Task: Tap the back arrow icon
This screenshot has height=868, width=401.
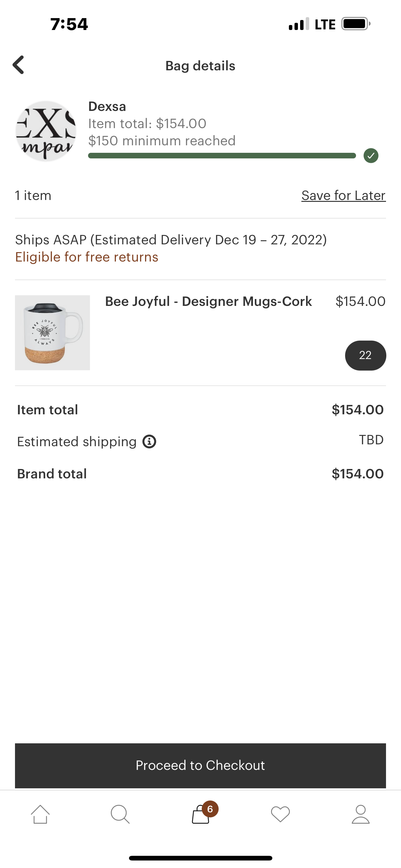Action: click(x=18, y=65)
